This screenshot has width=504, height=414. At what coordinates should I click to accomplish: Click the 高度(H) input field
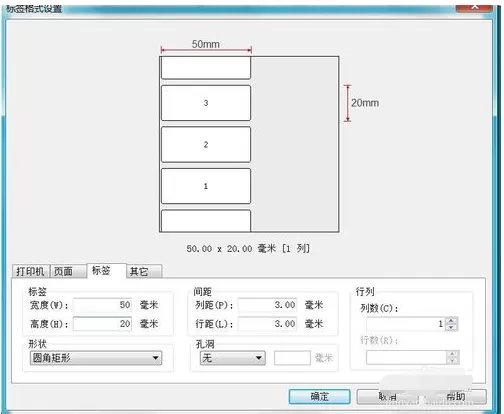(x=102, y=324)
